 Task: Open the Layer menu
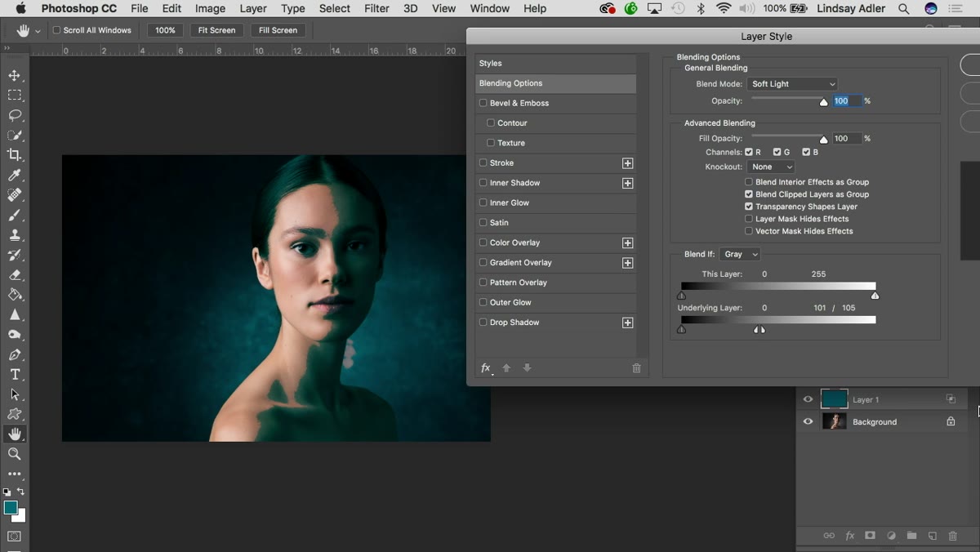tap(253, 8)
